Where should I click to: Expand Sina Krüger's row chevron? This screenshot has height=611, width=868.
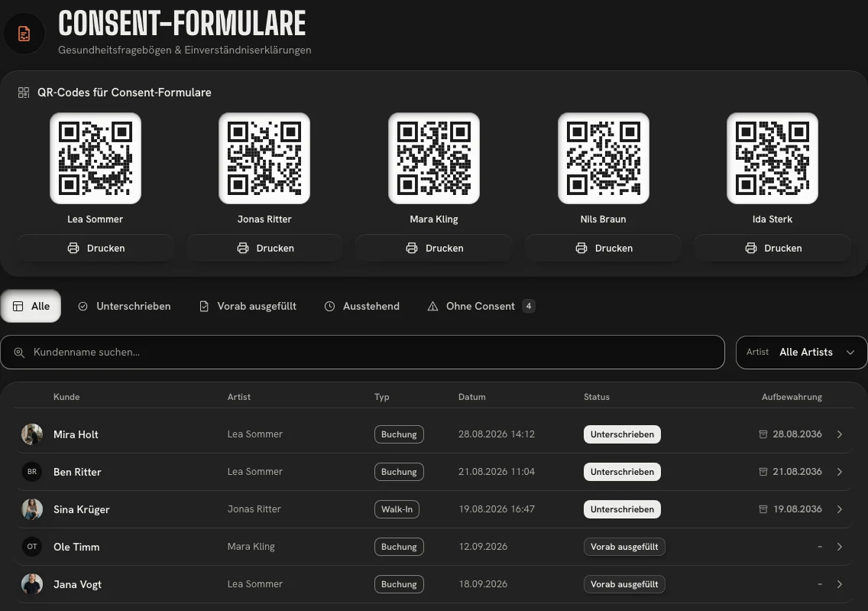pos(840,509)
